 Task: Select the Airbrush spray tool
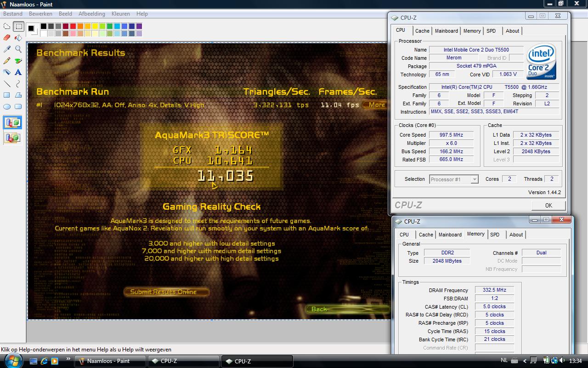[7, 72]
